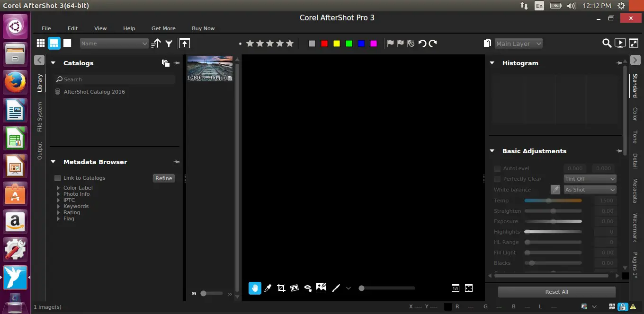Viewport: 644px width, 314px height.
Task: Launch Firefox from the dock
Action: (15, 82)
